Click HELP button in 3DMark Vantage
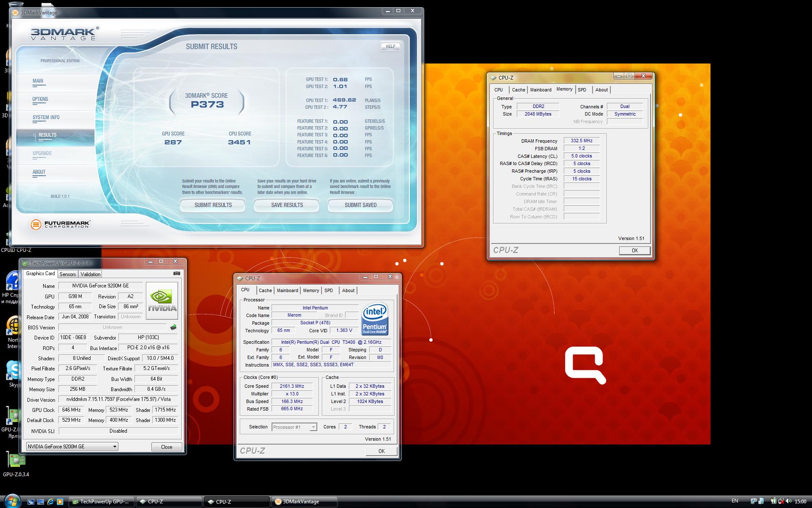This screenshot has height=508, width=812. pyautogui.click(x=390, y=47)
